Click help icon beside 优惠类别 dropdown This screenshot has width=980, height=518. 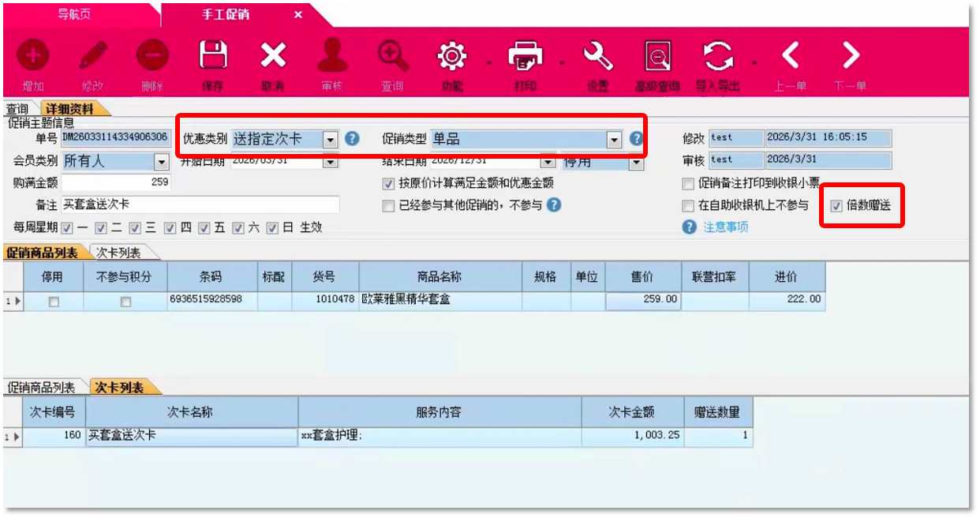[352, 139]
